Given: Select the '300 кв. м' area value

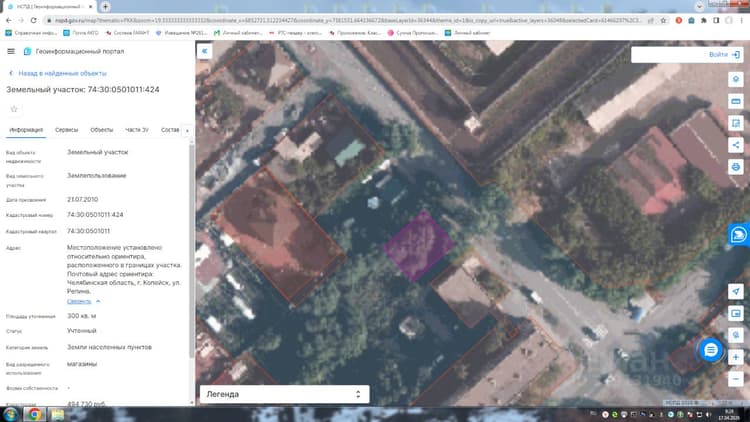Looking at the screenshot, I should [x=81, y=316].
